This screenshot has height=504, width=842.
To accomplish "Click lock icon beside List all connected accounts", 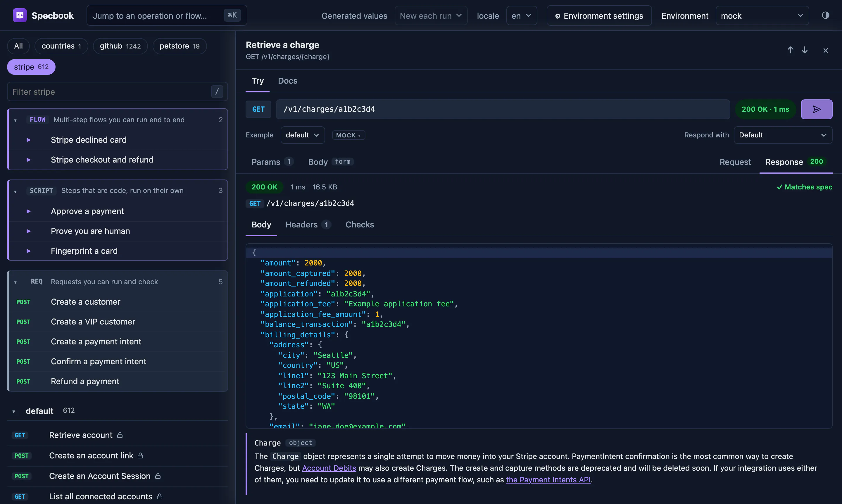I will pyautogui.click(x=160, y=496).
